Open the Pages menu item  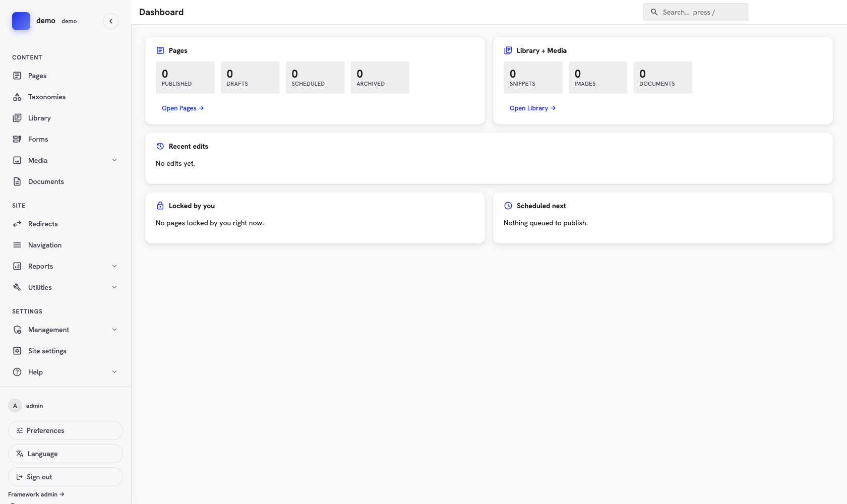(66, 76)
